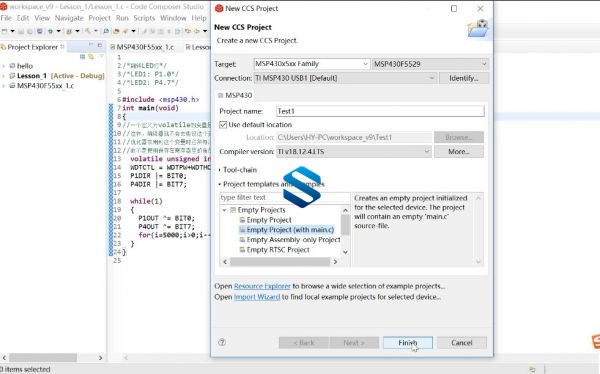Select the MSP430 tab in the dialog
Viewport: 600px width, 374px height.
pos(235,95)
